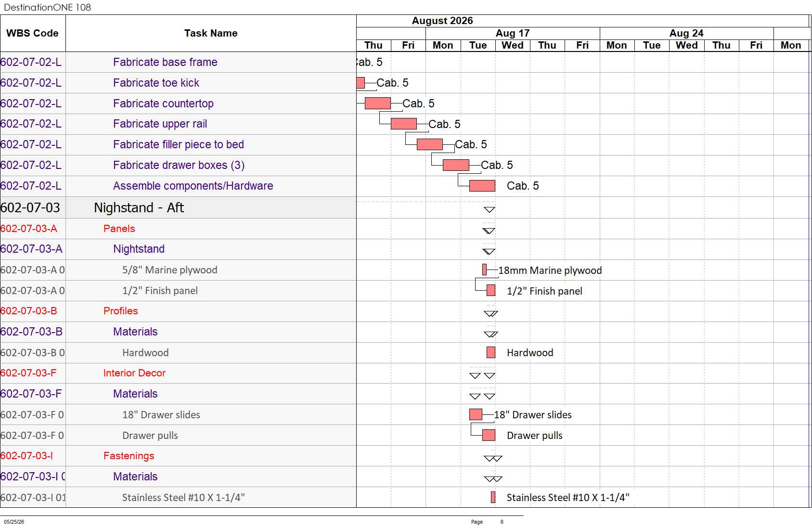
Task: Click 'Fabricate filler piece to bed' task name
Action: 179,144
